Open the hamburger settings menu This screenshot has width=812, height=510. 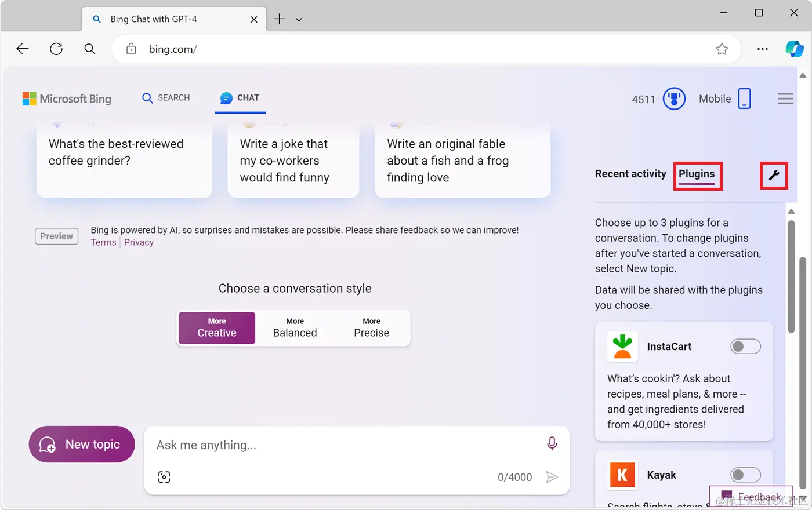point(785,99)
